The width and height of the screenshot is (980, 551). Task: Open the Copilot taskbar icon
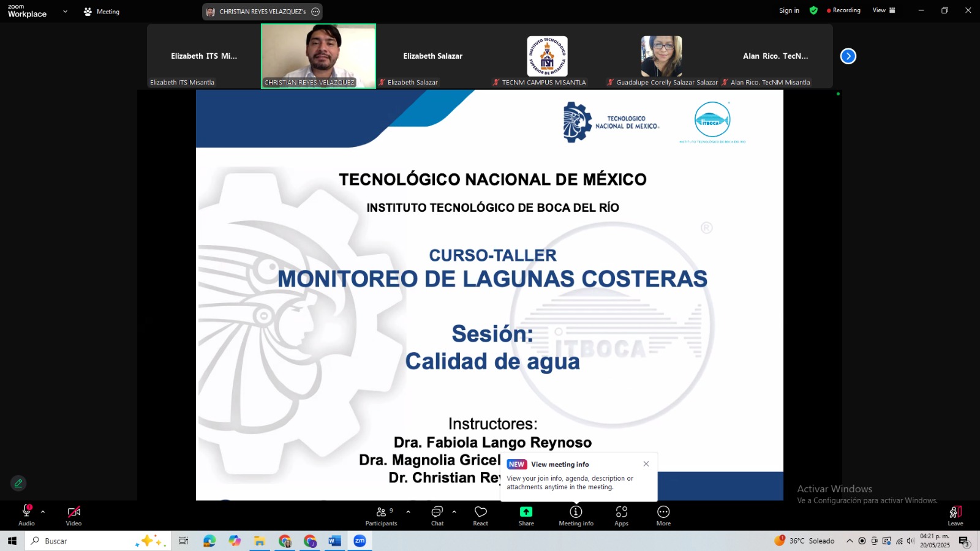coord(235,541)
